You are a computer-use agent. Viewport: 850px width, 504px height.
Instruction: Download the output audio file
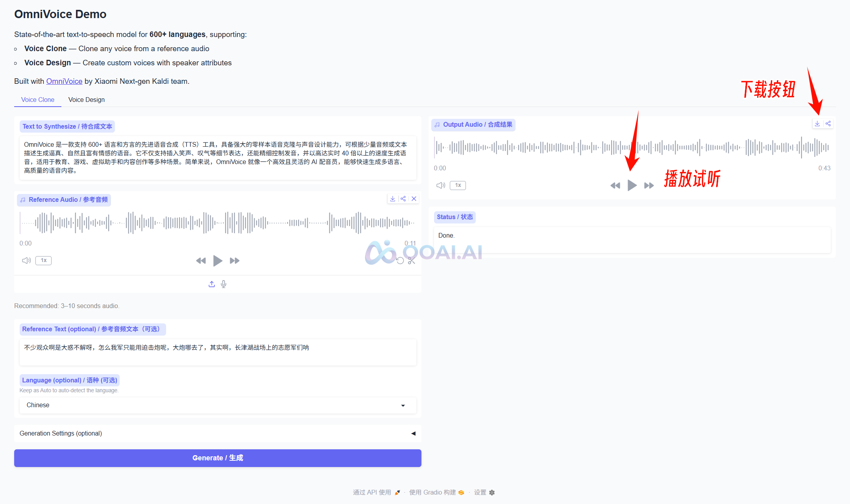pyautogui.click(x=817, y=124)
